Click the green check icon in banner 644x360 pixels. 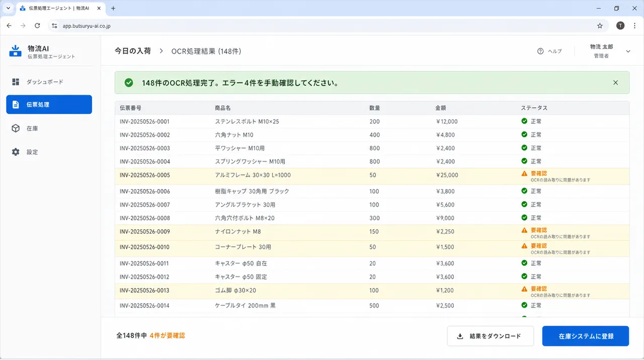pyautogui.click(x=129, y=82)
